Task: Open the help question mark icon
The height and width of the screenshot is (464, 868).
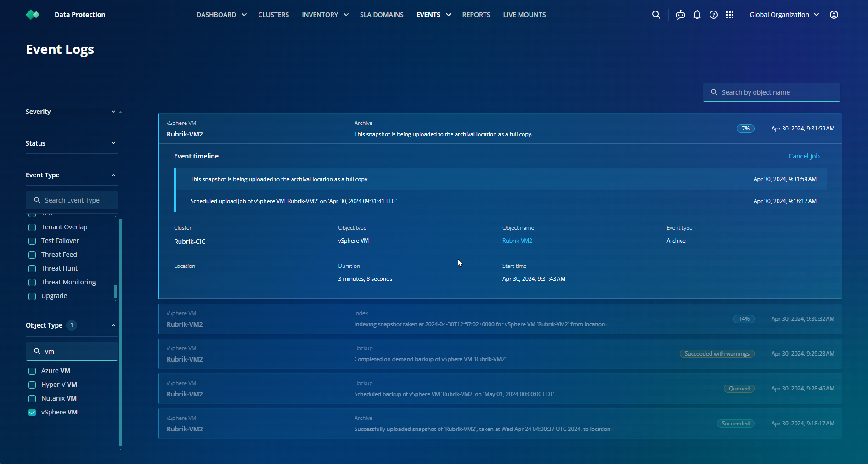Action: point(713,15)
